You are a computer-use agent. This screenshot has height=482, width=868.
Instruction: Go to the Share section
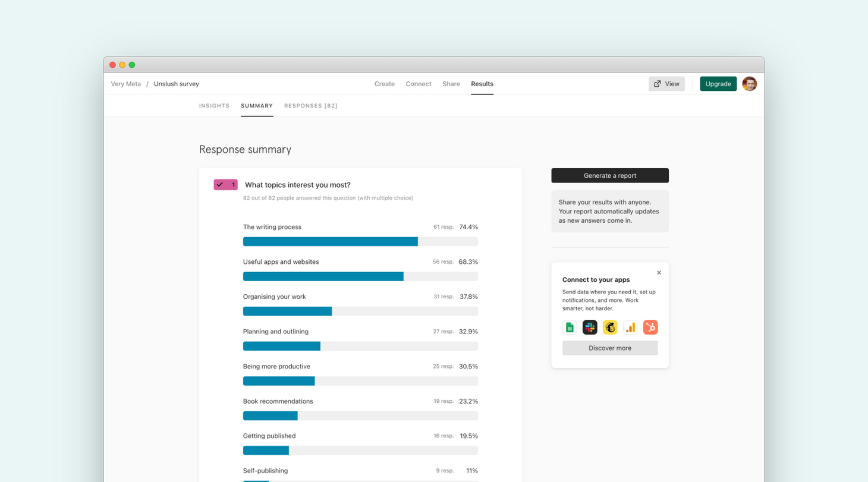tap(451, 84)
